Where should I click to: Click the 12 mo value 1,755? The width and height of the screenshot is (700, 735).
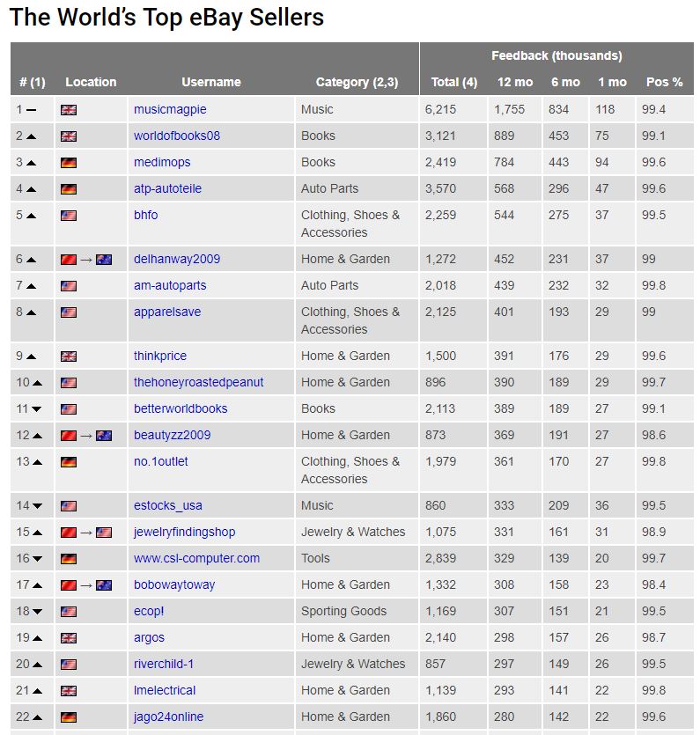pyautogui.click(x=509, y=110)
